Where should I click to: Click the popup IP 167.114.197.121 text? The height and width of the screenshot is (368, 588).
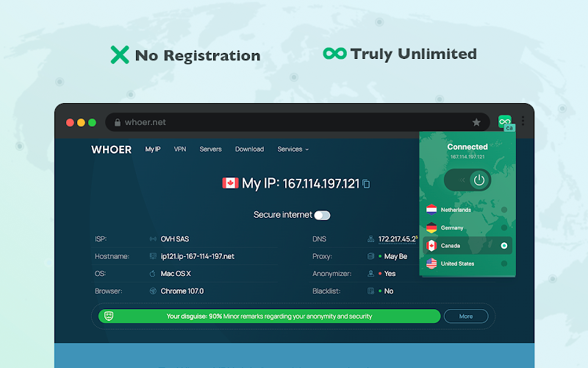point(467,157)
